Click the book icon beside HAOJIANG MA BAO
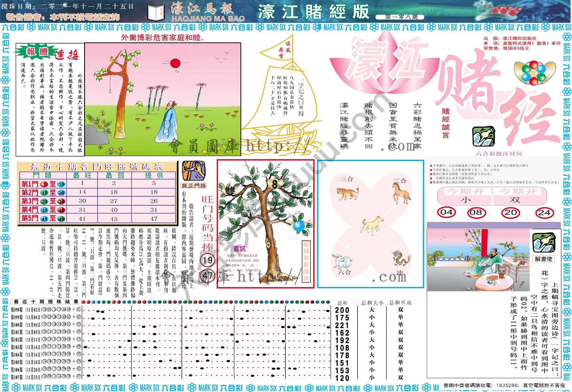 pos(156,13)
